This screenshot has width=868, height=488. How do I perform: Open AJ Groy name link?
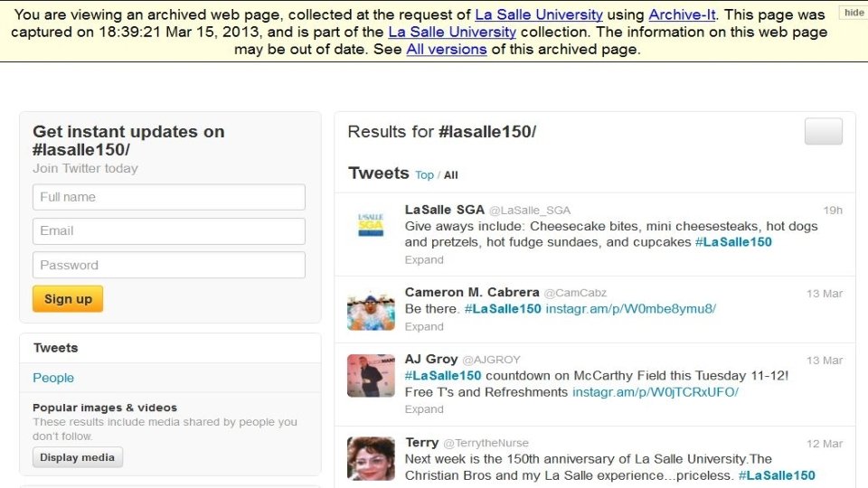point(431,359)
